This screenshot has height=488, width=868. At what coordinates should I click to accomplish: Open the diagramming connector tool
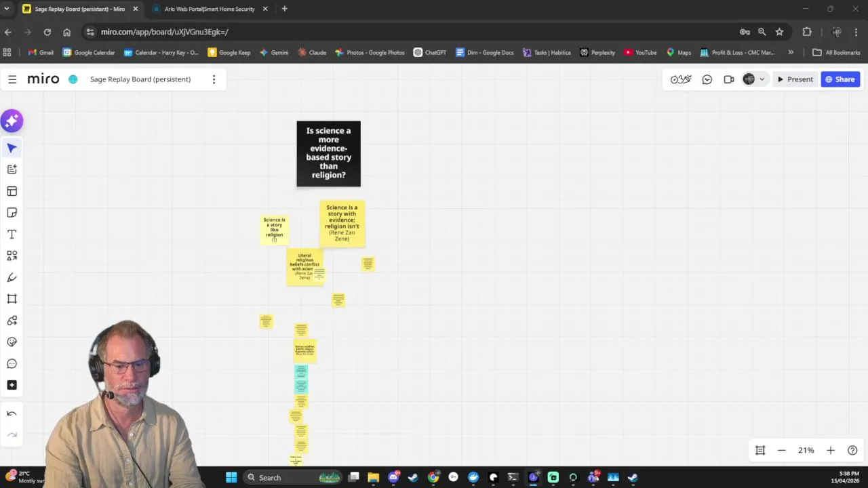(x=12, y=321)
